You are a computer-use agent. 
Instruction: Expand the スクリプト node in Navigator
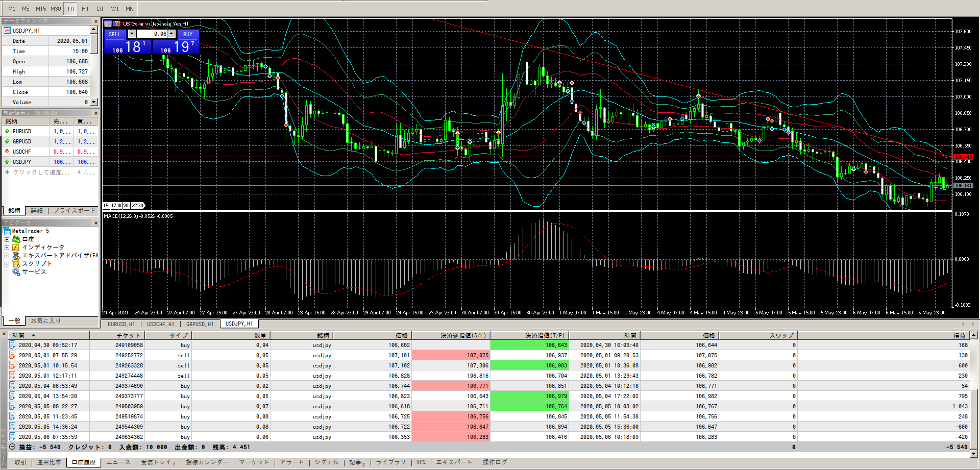(7, 264)
